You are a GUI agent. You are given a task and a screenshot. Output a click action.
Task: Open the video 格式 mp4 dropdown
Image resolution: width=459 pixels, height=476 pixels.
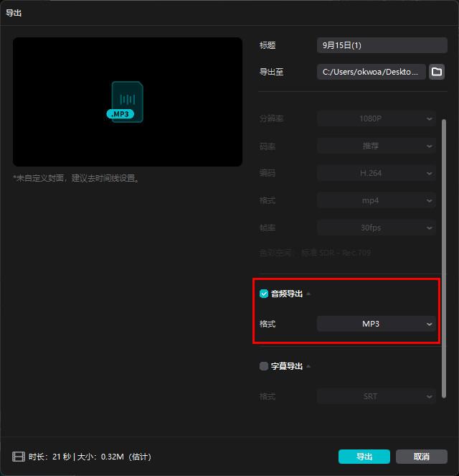tap(377, 200)
